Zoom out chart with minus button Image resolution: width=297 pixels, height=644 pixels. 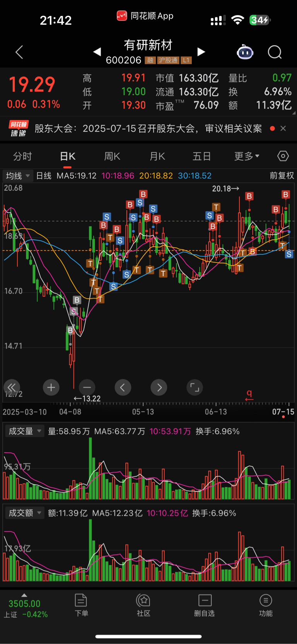point(87,387)
